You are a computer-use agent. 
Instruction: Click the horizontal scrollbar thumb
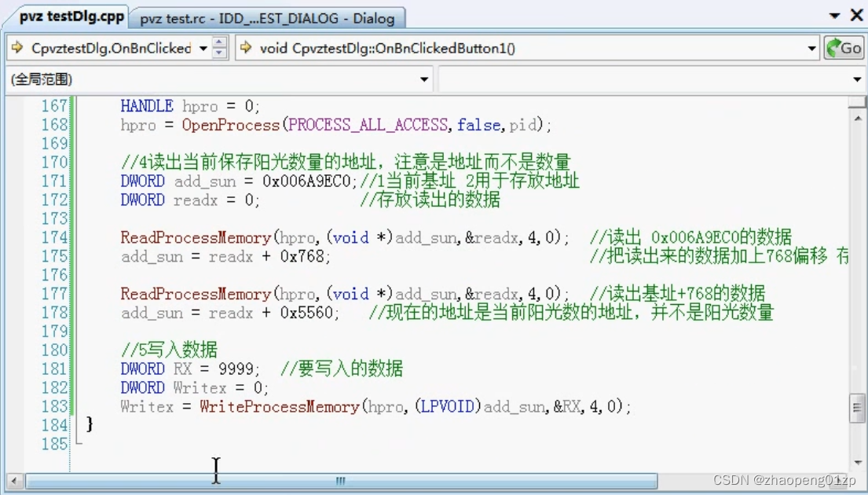341,481
